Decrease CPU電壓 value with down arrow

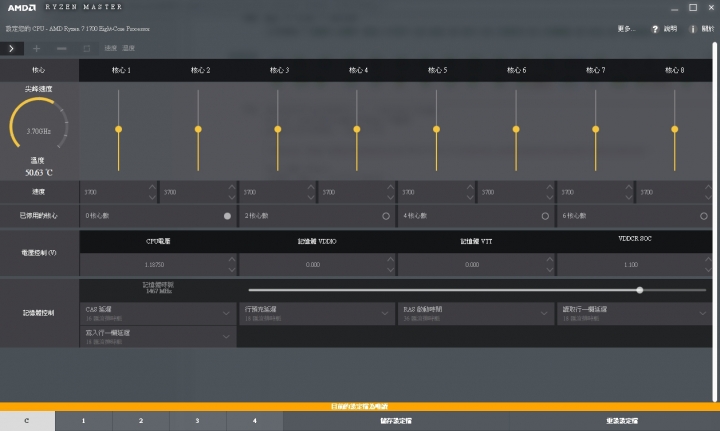pyautogui.click(x=232, y=269)
